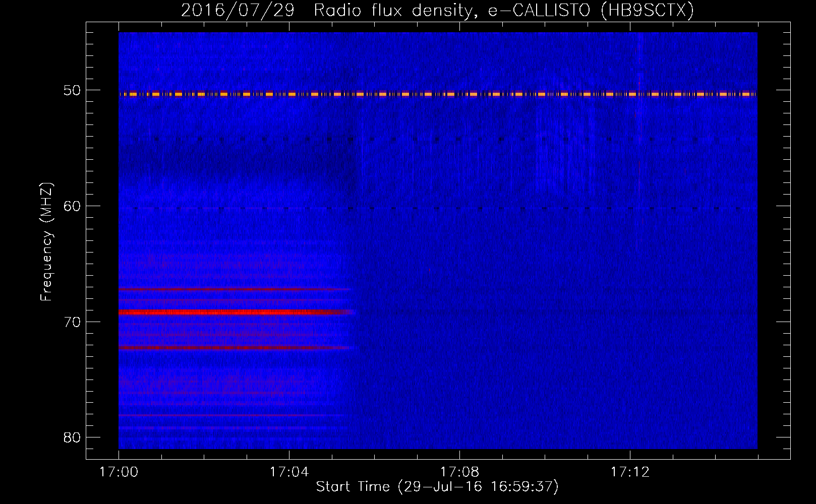Screen dimensions: 816x504
Task: Click the 17:00 time tick label
Action: coord(119,472)
